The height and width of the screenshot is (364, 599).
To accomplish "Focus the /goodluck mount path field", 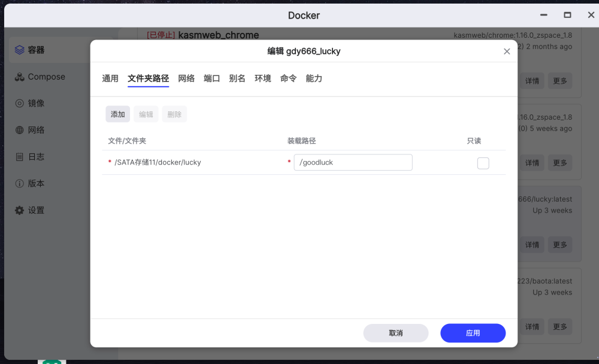I will point(353,162).
